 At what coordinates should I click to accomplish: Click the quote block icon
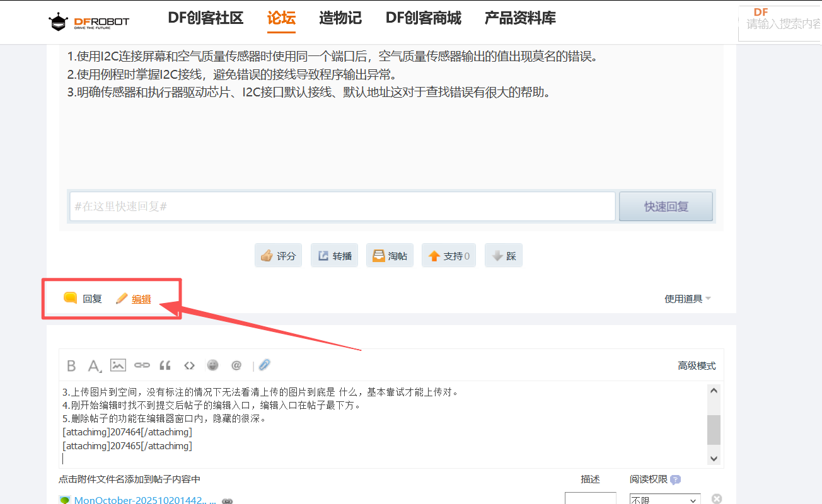click(165, 365)
